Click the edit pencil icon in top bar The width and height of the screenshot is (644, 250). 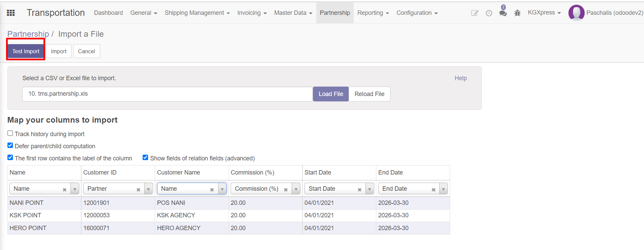[x=475, y=13]
